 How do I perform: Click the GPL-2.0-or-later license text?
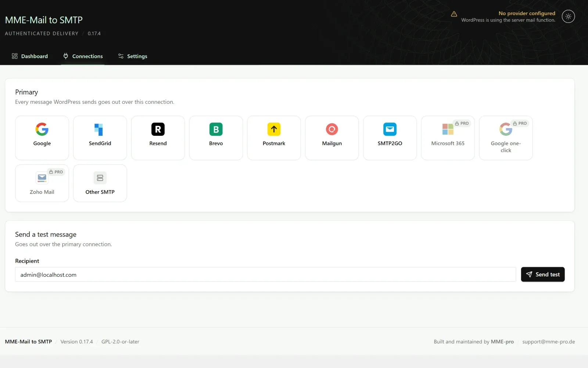120,342
